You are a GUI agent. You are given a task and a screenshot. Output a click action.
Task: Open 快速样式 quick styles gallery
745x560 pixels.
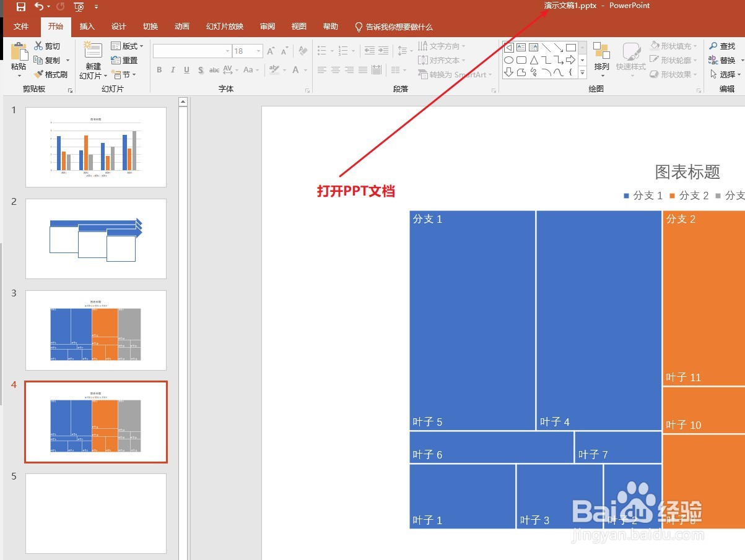click(x=630, y=60)
